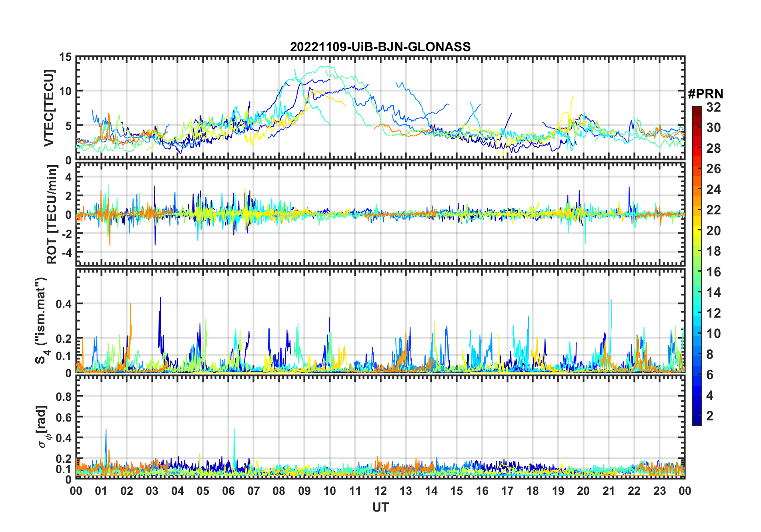
Task: Click the #PRN colorbar title
Action: click(705, 94)
